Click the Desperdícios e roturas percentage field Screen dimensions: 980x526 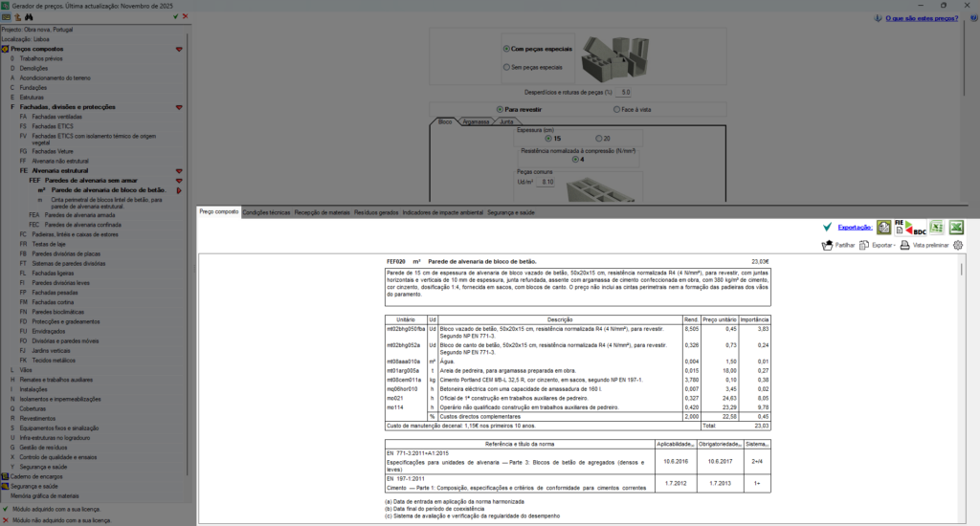pyautogui.click(x=624, y=93)
